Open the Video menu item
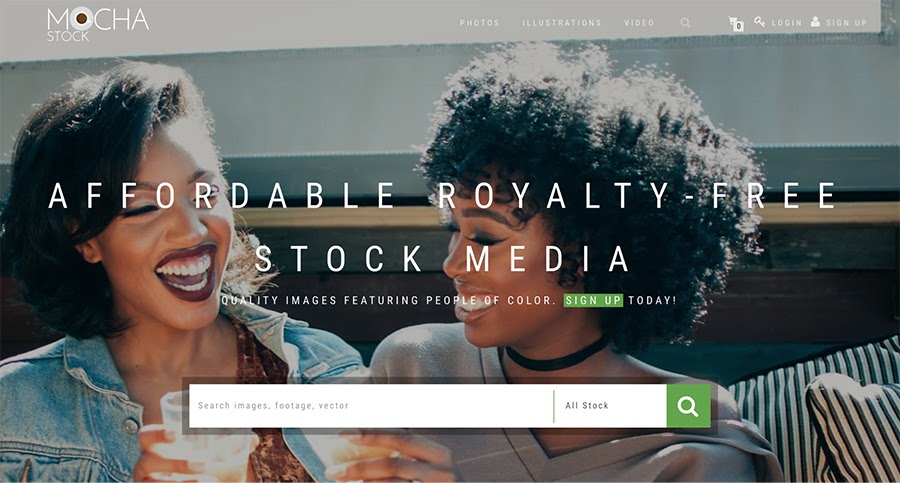 click(639, 23)
